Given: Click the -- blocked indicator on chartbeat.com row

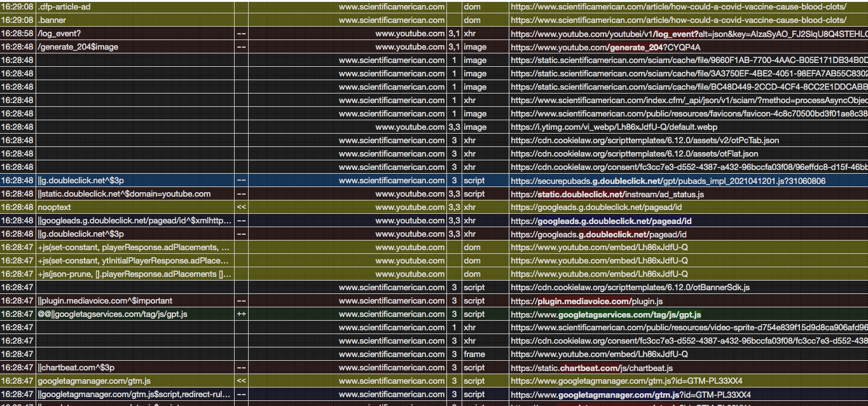Looking at the screenshot, I should click(x=242, y=367).
